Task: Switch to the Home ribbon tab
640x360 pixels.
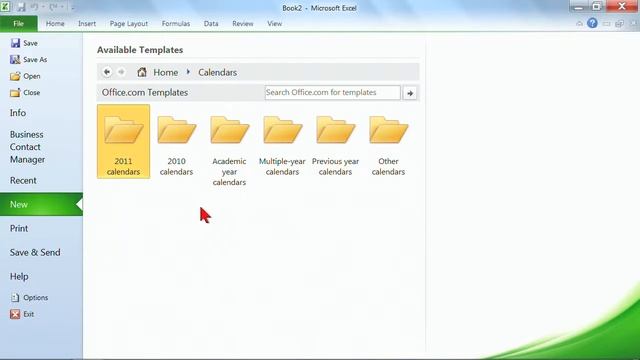Action: click(55, 24)
